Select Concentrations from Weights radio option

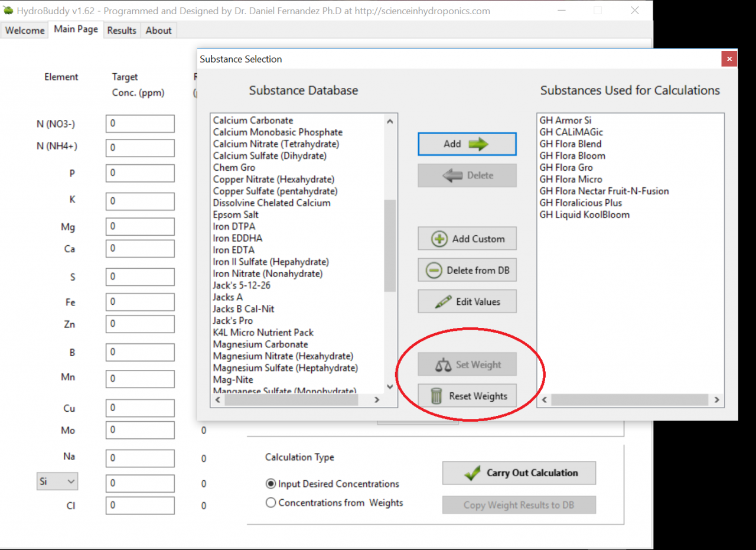click(x=271, y=503)
